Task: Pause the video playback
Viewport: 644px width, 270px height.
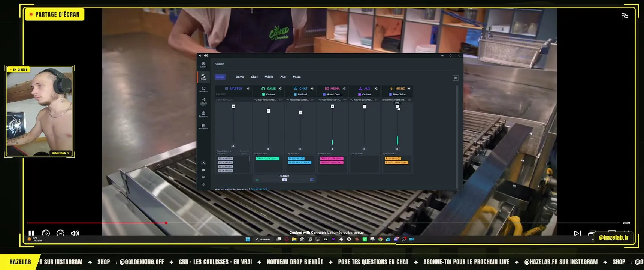Action: 31,233
